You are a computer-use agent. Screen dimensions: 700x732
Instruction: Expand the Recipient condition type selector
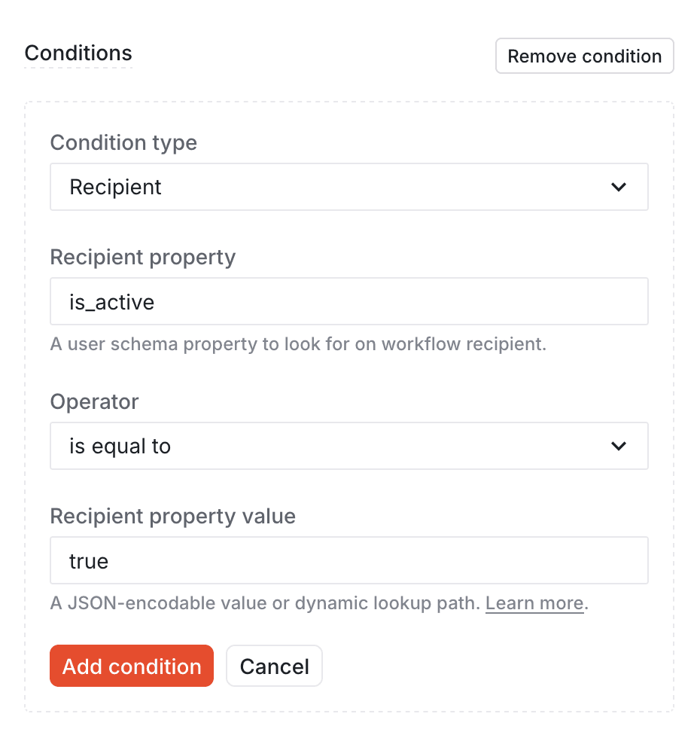click(348, 187)
